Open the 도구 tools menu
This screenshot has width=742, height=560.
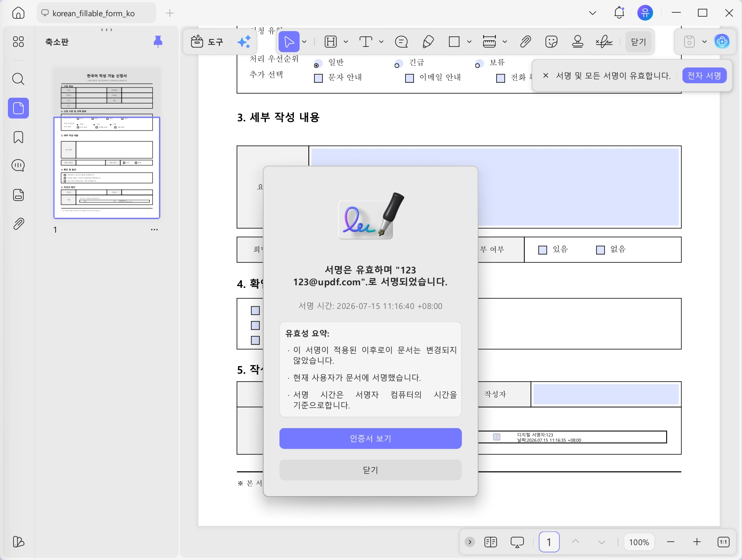click(208, 42)
